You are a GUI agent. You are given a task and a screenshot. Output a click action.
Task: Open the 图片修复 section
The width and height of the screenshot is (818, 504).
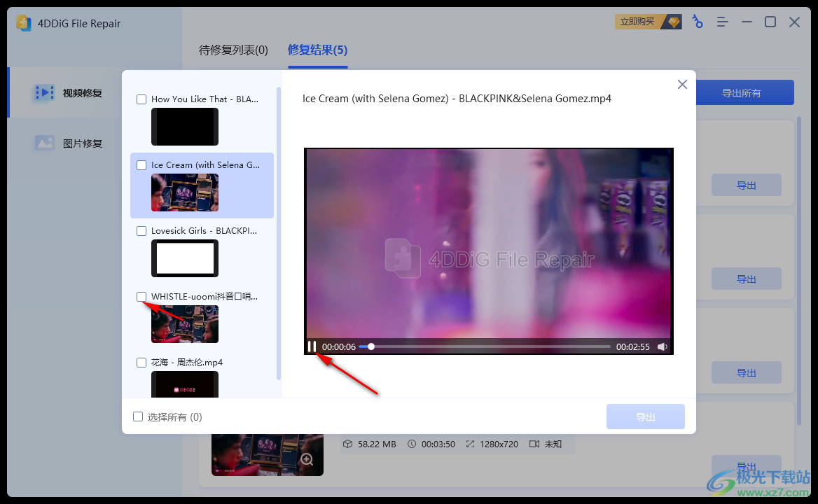(x=83, y=143)
